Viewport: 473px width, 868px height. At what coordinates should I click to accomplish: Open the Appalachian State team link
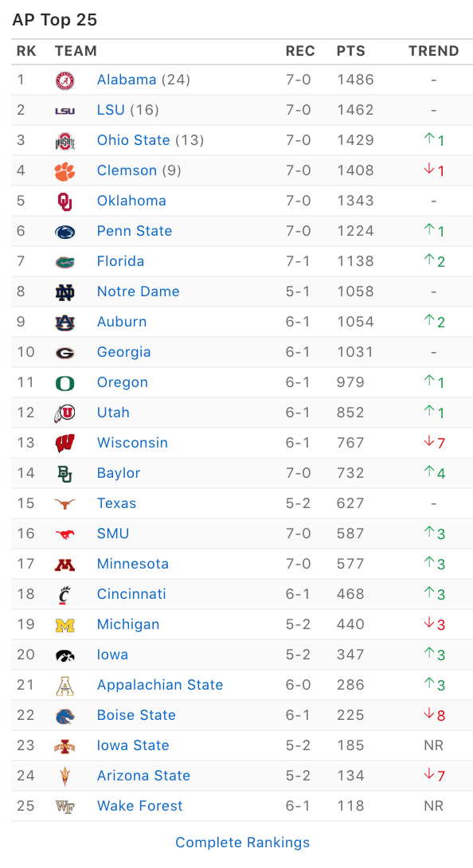click(160, 685)
